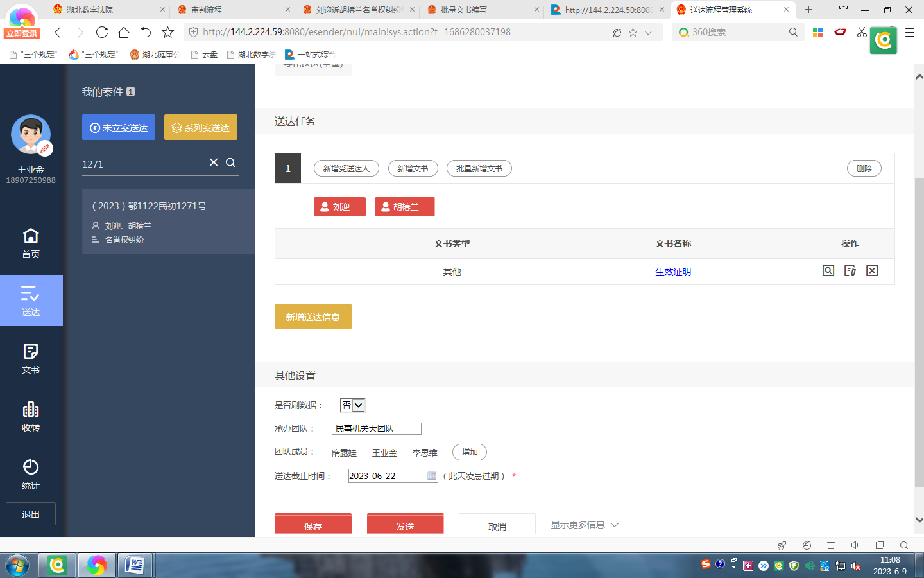Open the document edit icon for 生效证明
The image size is (924, 578).
pyautogui.click(x=850, y=270)
